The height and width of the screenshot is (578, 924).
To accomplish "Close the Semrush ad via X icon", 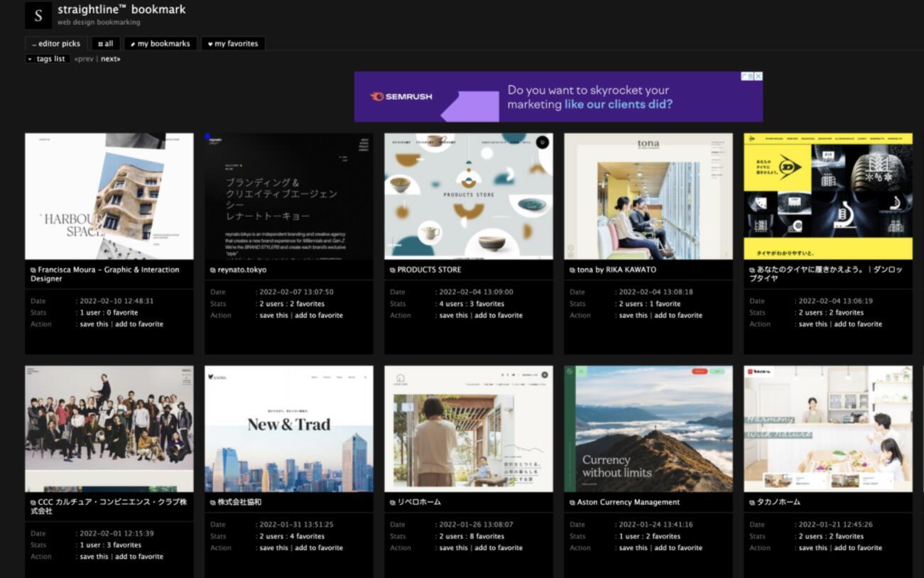I will point(758,76).
